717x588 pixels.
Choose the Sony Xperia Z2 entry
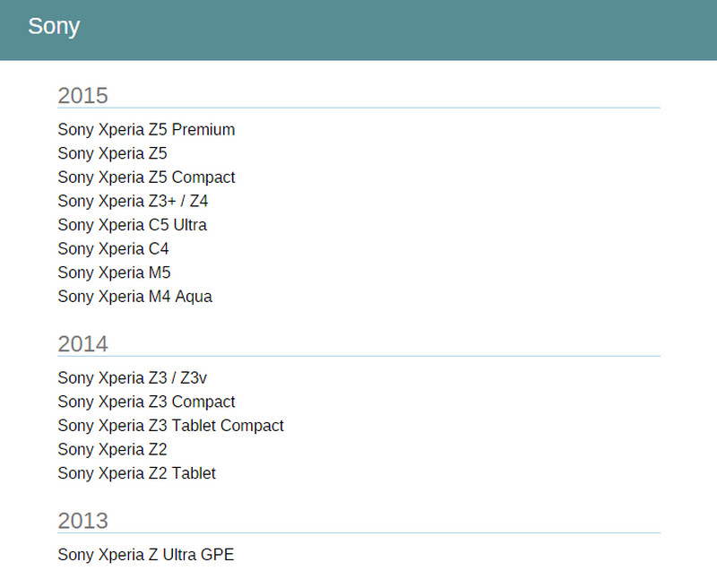112,449
